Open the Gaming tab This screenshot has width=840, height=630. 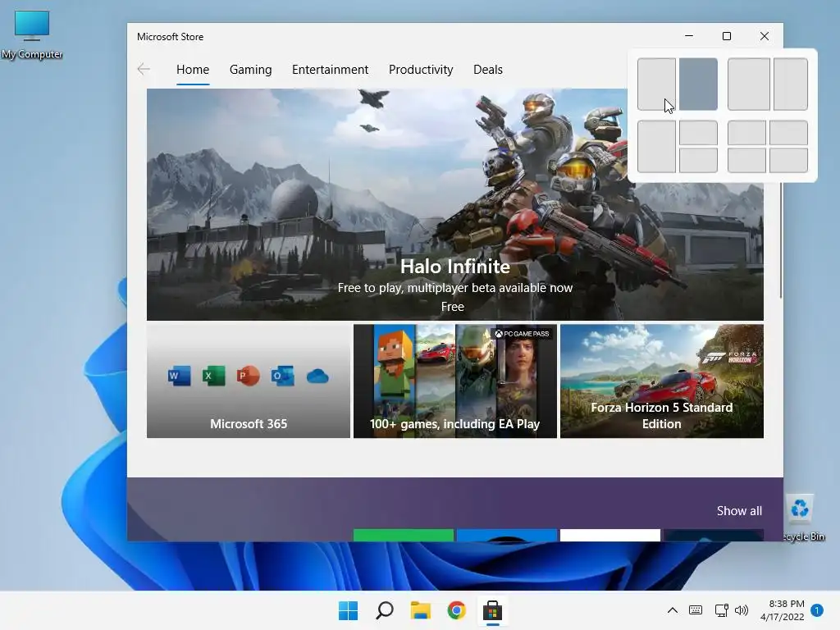251,70
